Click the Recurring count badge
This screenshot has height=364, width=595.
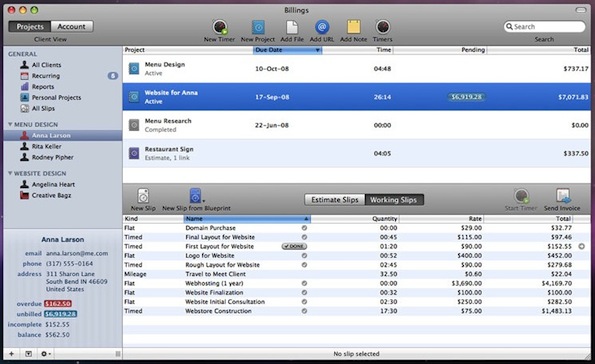point(113,76)
